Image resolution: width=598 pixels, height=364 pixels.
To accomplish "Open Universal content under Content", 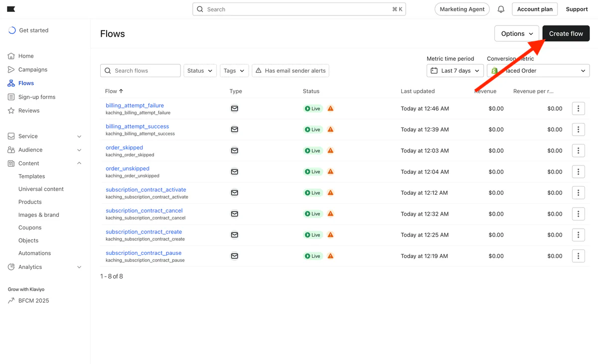I will [x=41, y=189].
